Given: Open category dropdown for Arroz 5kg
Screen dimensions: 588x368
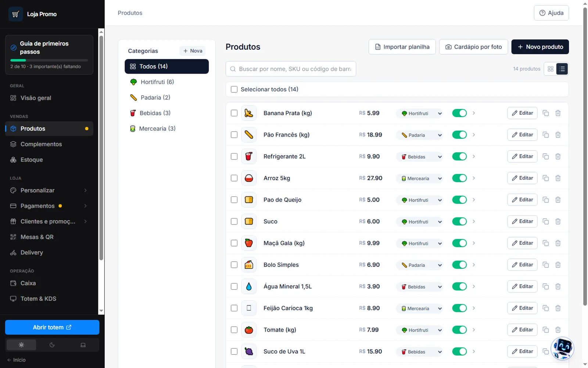Looking at the screenshot, I should [419, 178].
